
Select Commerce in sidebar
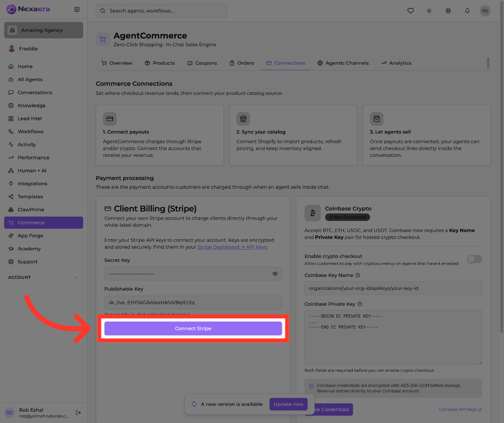coord(43,222)
